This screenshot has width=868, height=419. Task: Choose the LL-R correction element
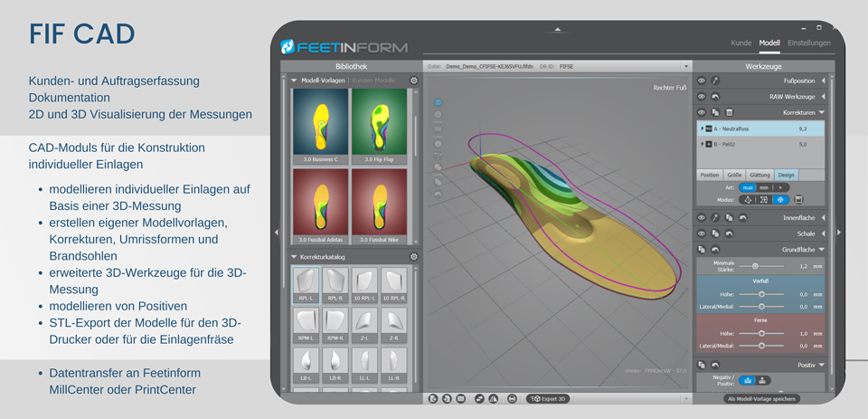[x=394, y=365]
